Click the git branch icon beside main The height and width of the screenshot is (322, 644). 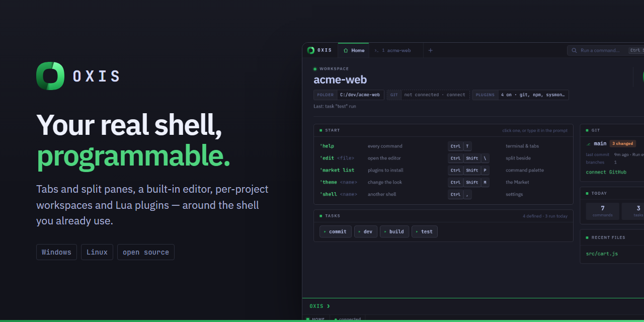[589, 144]
